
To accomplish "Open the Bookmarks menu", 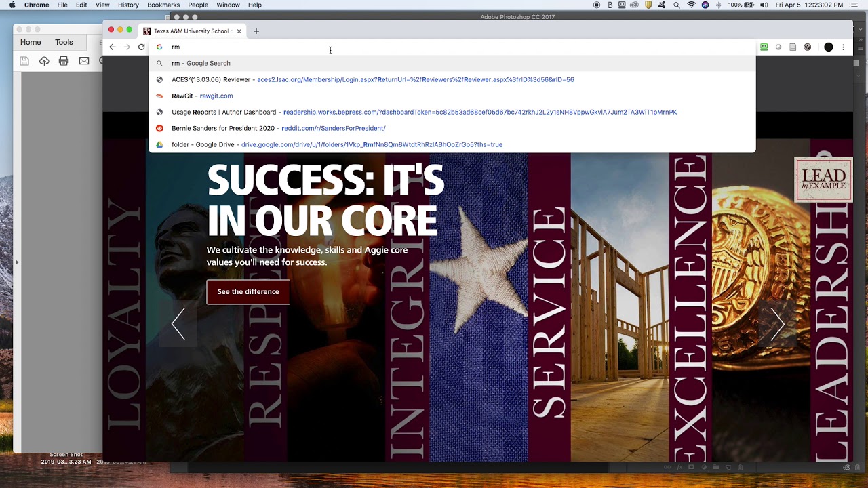I will [x=163, y=5].
